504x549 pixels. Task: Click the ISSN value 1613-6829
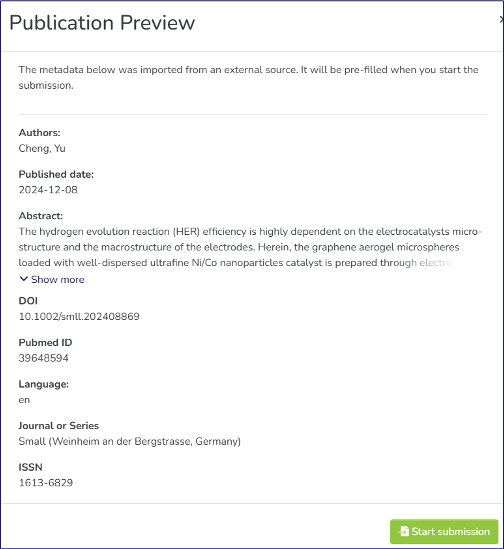tap(46, 483)
